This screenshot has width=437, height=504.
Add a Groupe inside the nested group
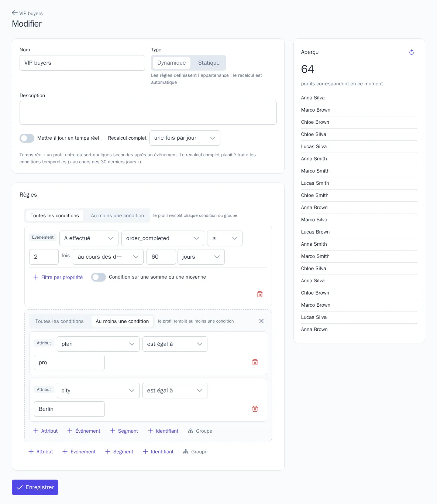(x=200, y=431)
